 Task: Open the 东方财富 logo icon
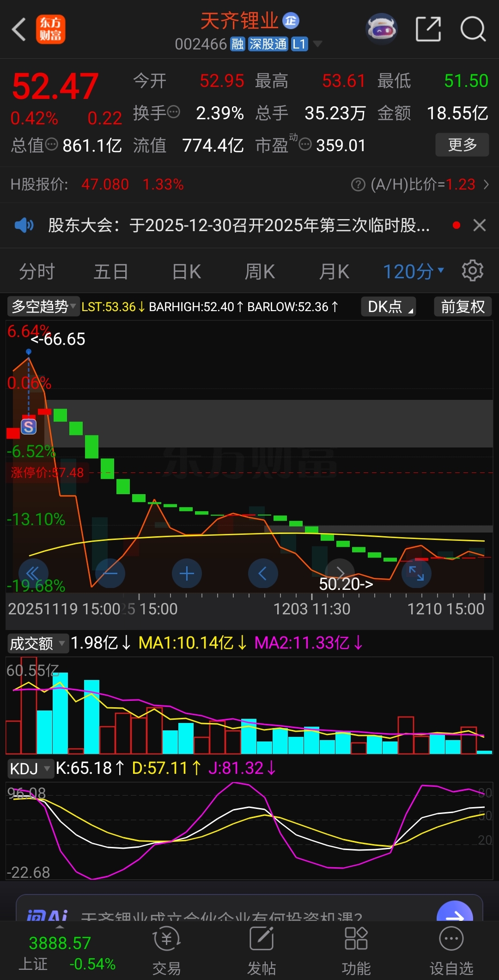[x=51, y=30]
